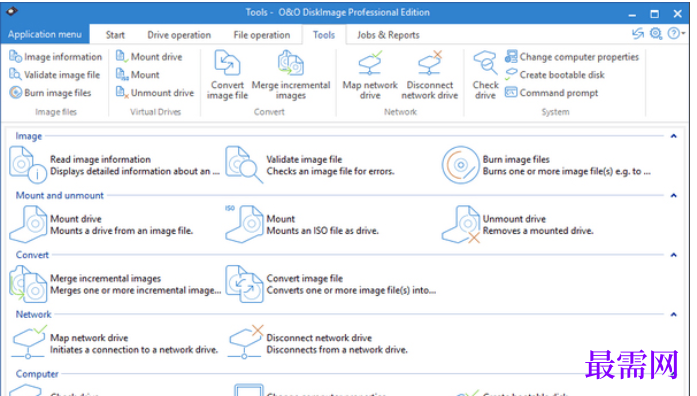Screen dimensions: 697x396
Task: Open the Application menu
Action: [x=45, y=34]
